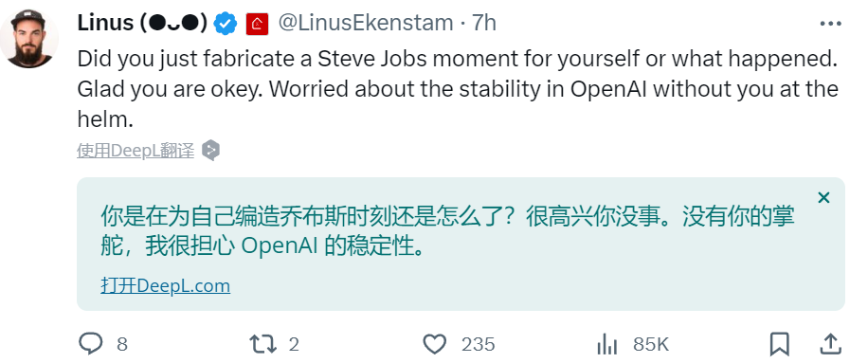Bookmark this tweet
Viewport: 868px width, 363px height.
[x=780, y=345]
